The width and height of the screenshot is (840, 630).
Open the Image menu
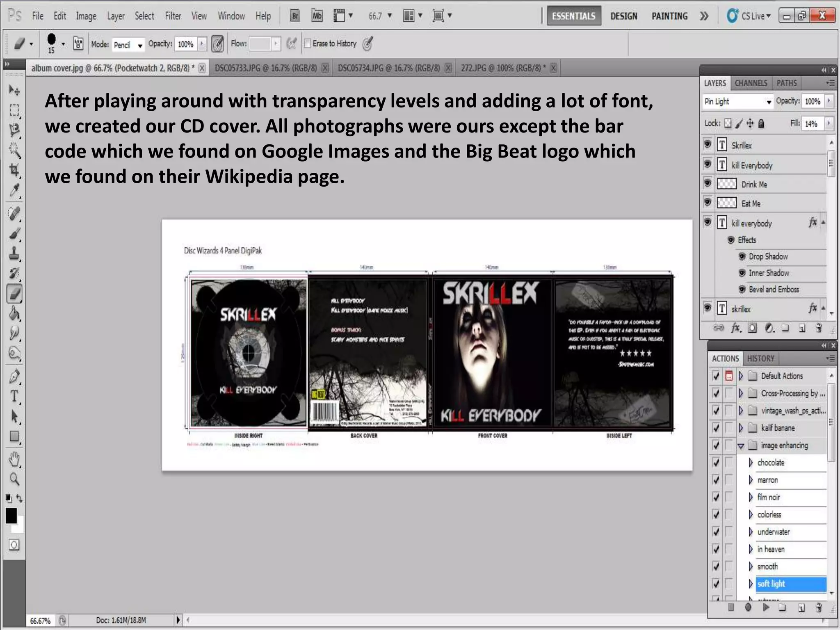[86, 16]
